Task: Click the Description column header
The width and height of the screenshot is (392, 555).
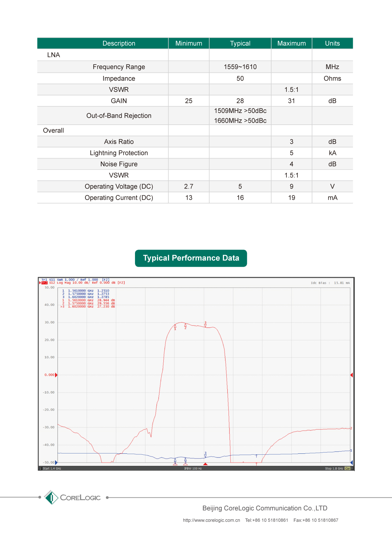Action: pyautogui.click(x=119, y=43)
